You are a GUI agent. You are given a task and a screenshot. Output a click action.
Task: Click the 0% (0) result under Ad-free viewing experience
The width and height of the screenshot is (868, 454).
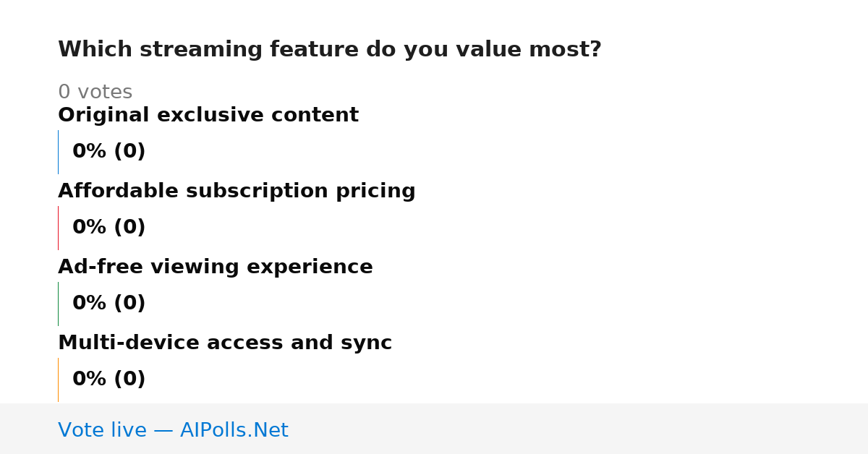[109, 304]
